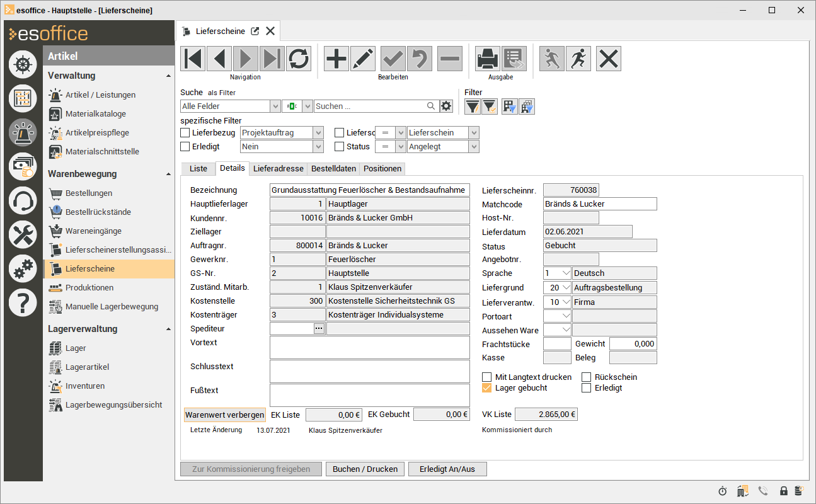Tick the Rückschein checkbox
This screenshot has width=816, height=504.
(587, 377)
